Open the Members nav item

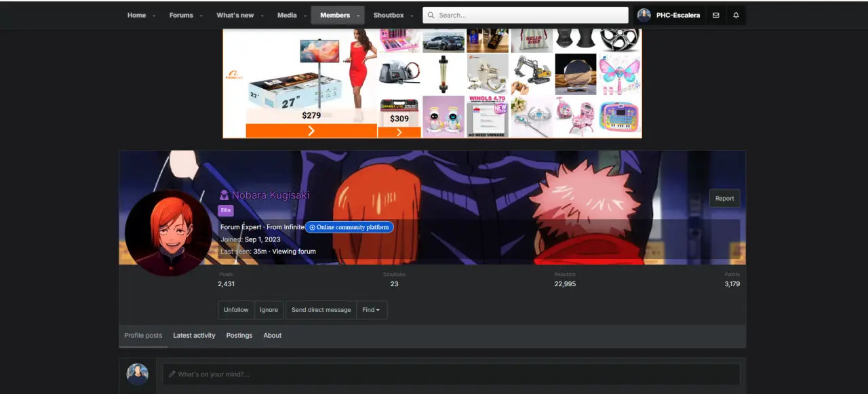coord(335,15)
